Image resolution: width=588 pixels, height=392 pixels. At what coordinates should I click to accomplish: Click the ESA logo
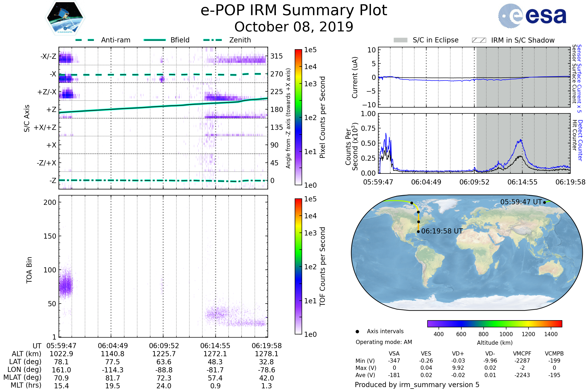tap(532, 16)
